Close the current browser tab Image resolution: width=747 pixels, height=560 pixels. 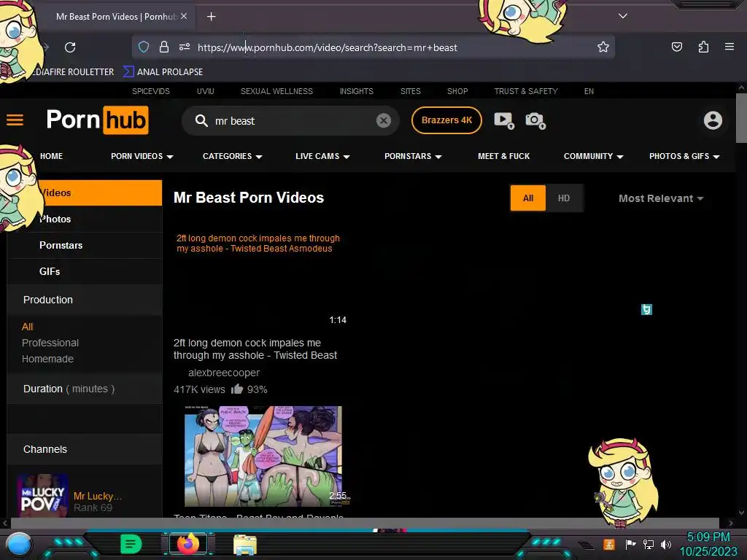pos(184,16)
